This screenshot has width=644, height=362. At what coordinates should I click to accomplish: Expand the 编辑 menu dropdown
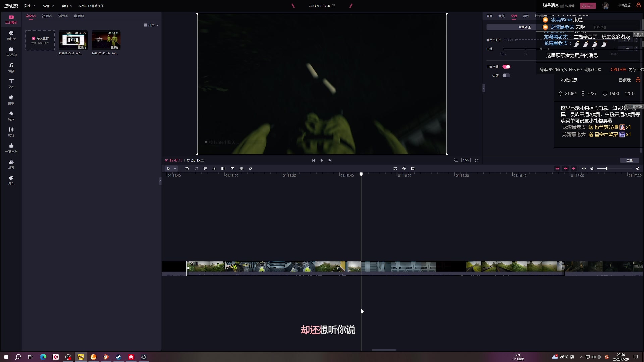click(48, 6)
